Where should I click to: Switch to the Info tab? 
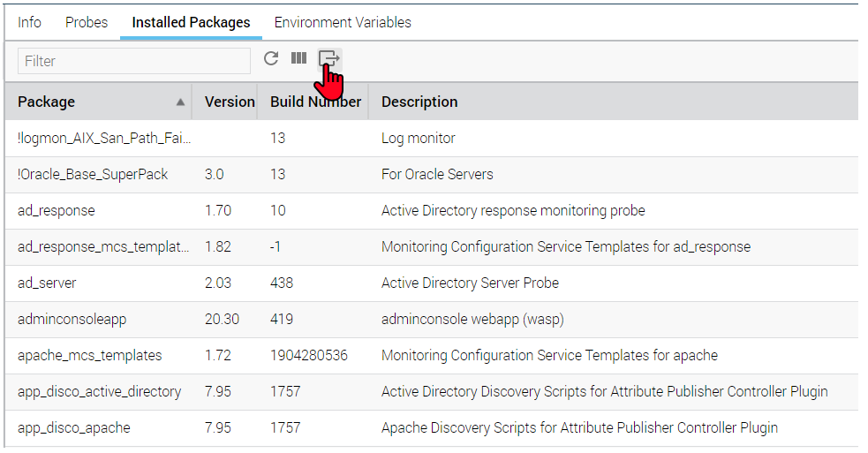click(x=29, y=22)
